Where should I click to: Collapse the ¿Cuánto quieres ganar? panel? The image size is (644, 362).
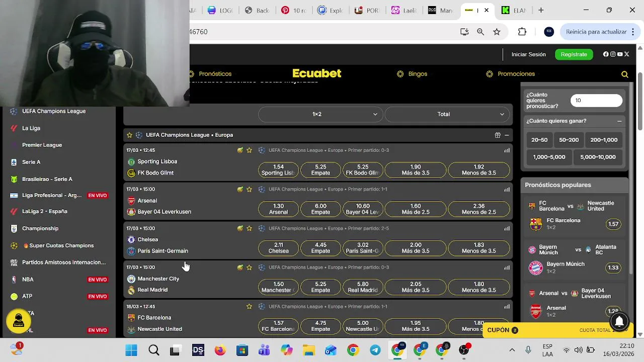tap(619, 121)
